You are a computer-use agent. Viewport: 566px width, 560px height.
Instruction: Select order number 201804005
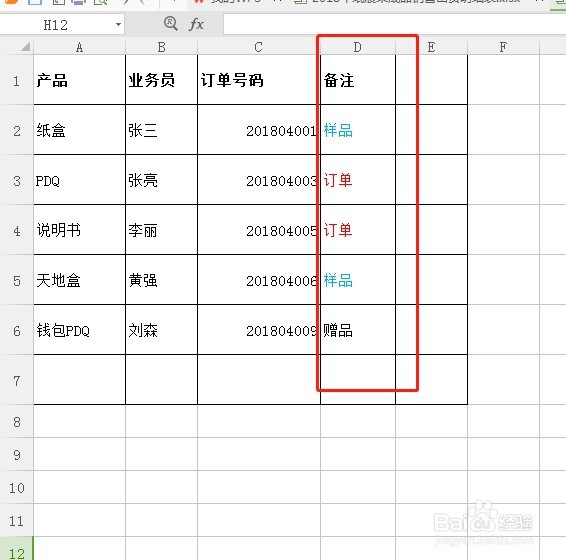point(259,230)
